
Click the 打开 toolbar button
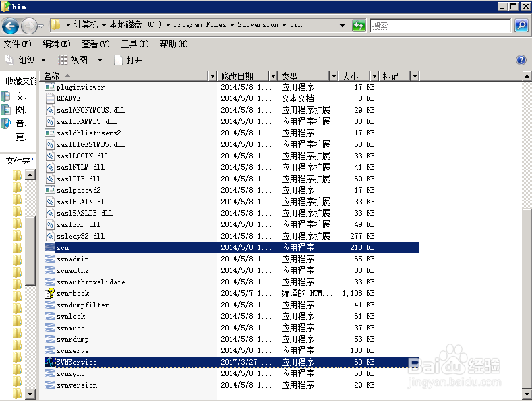pos(128,60)
